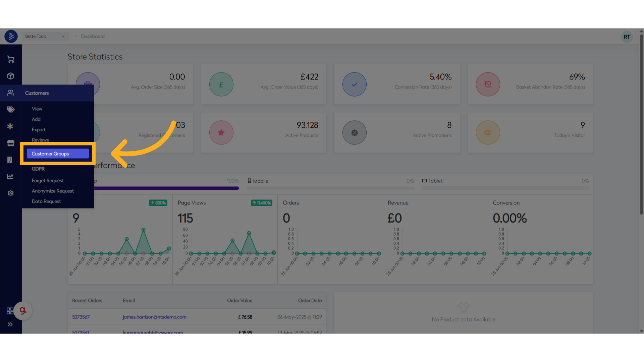
Task: Expand sidebar with double chevron
Action: 10,324
